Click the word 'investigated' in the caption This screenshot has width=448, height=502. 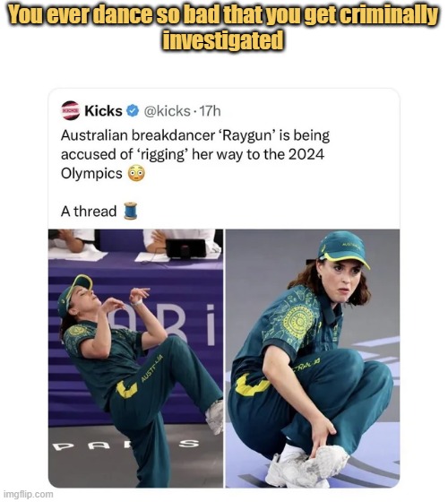(223, 39)
